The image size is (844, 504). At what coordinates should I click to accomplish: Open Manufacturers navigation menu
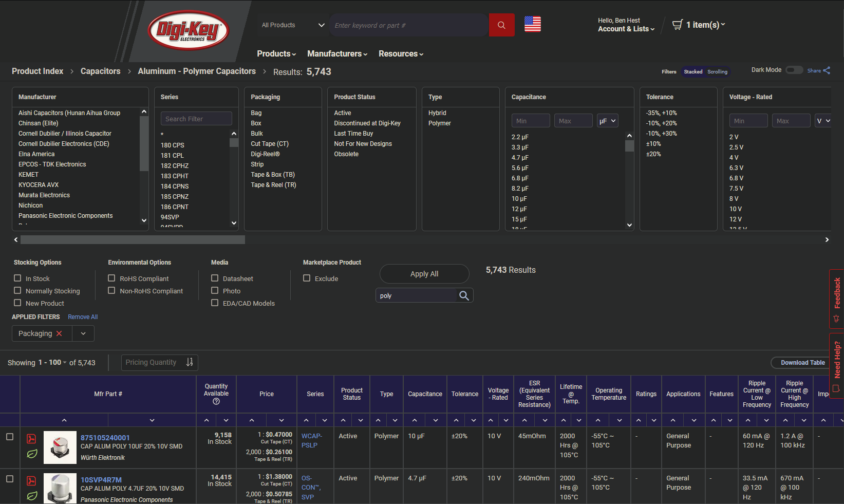coord(337,54)
